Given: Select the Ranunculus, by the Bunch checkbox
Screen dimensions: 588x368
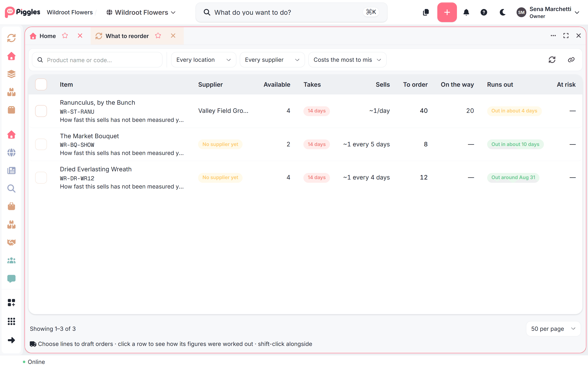Looking at the screenshot, I should [41, 111].
